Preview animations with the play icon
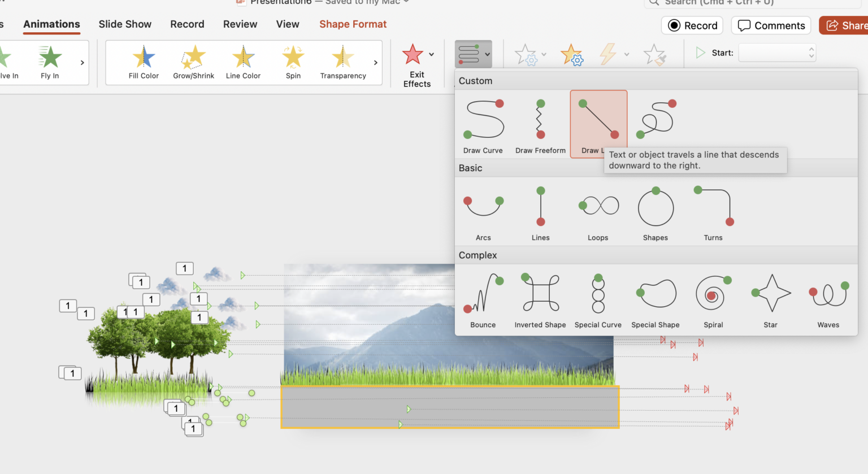The height and width of the screenshot is (474, 868). [701, 53]
